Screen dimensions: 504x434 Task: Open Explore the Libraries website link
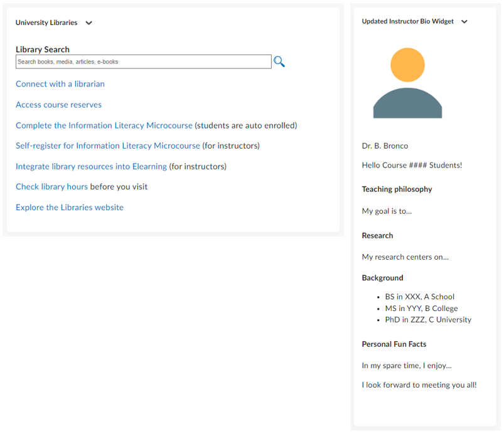point(70,207)
